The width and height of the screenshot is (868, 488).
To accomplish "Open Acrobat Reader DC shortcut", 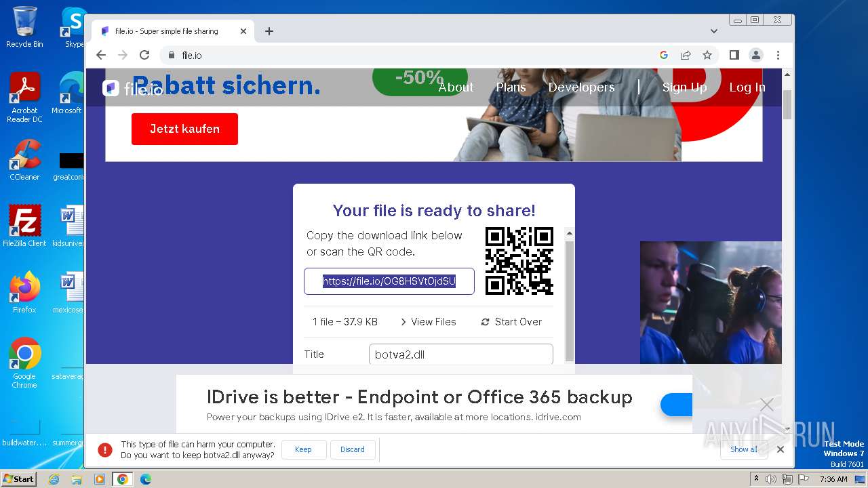I will pyautogui.click(x=24, y=98).
